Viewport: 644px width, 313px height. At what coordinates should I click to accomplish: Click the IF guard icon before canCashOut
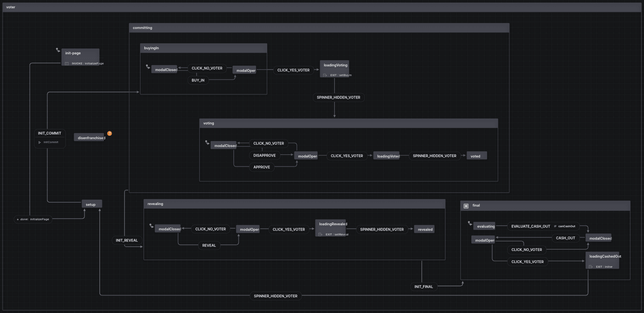555,226
